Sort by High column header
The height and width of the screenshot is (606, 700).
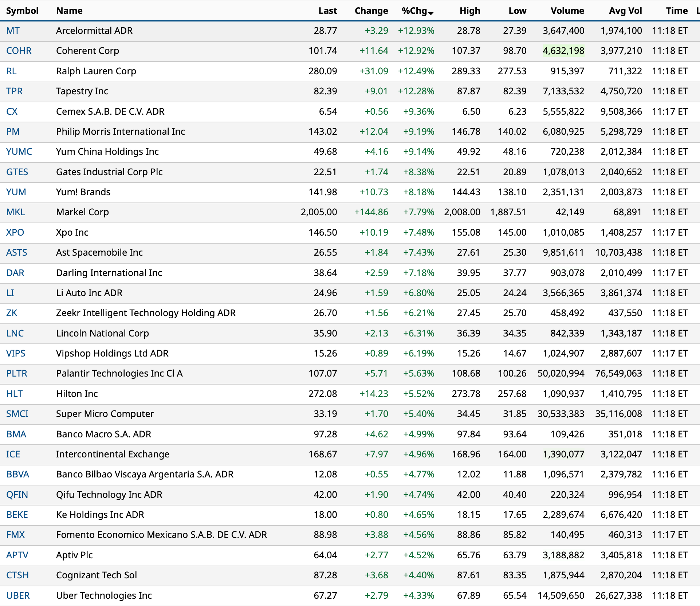pyautogui.click(x=469, y=11)
